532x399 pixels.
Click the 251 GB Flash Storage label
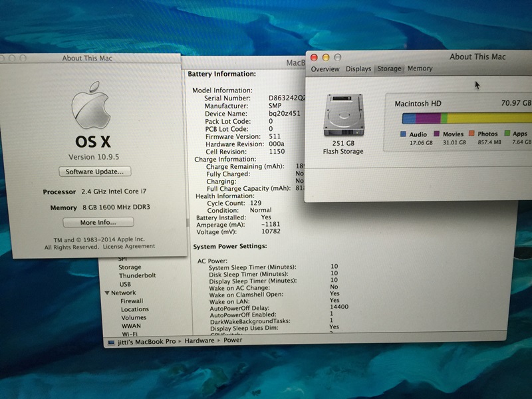(343, 147)
